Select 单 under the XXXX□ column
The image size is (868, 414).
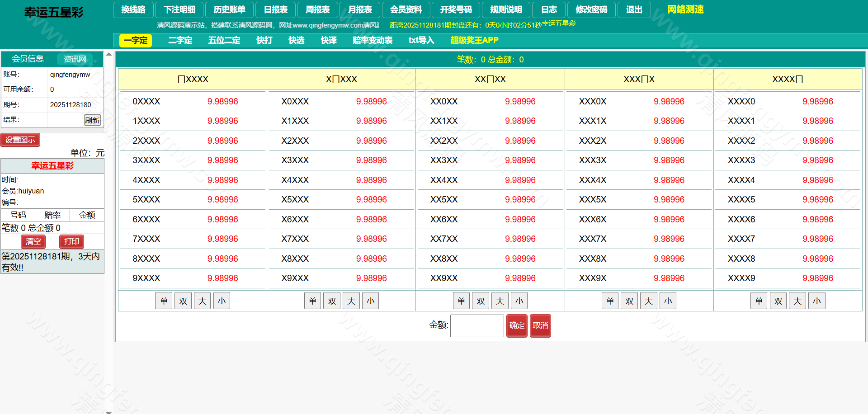pyautogui.click(x=759, y=300)
